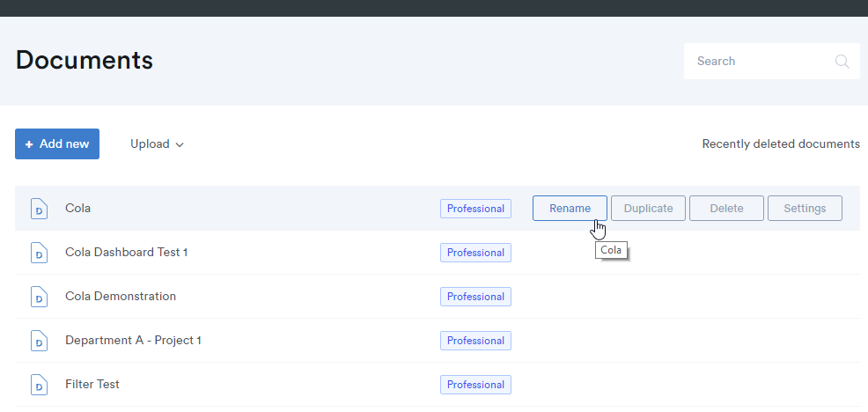Image resolution: width=868 pixels, height=412 pixels.
Task: Click the Cola Demonstration document icon
Action: point(39,297)
